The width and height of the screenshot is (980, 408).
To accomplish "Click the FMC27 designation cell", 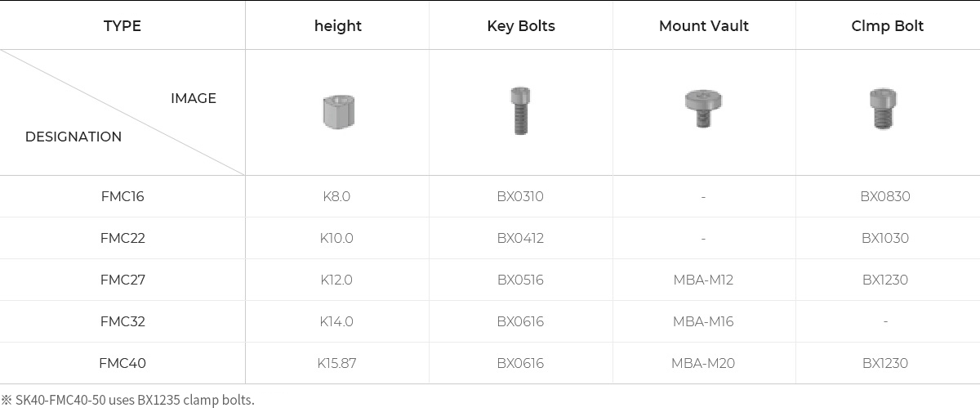I will click(x=122, y=280).
